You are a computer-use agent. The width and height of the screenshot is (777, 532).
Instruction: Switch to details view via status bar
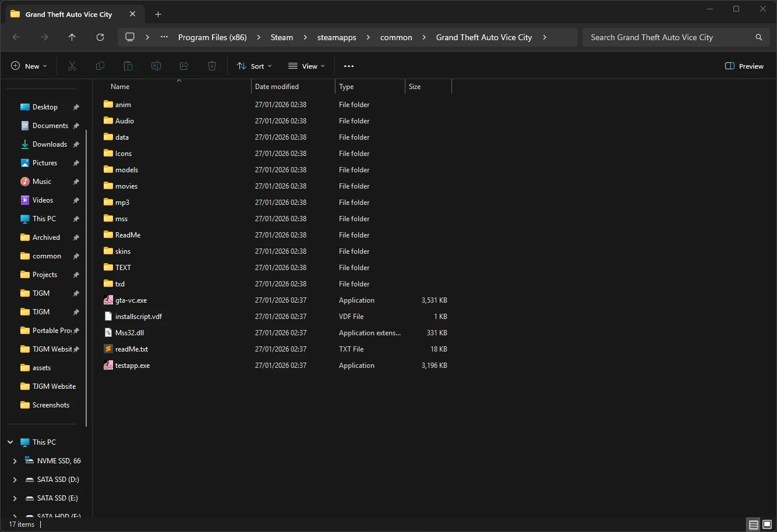click(x=753, y=524)
